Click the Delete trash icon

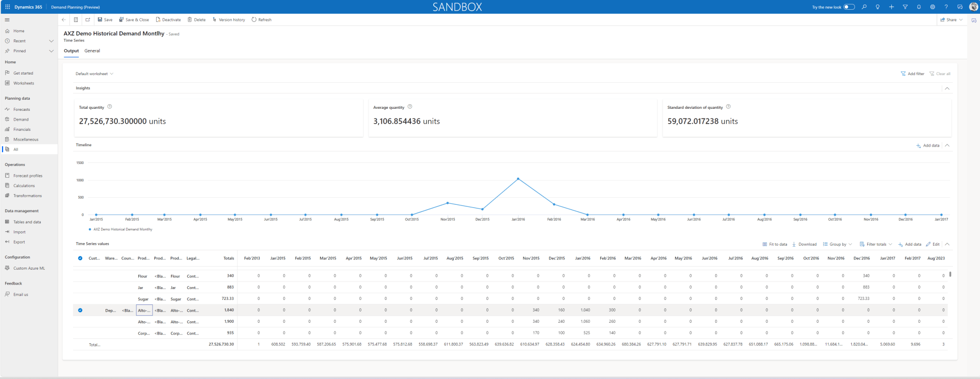click(190, 20)
